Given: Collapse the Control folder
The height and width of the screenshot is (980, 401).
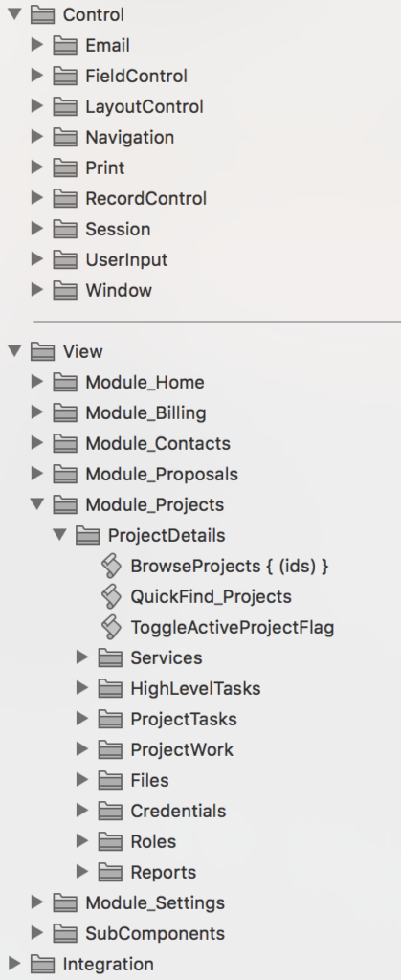Looking at the screenshot, I should point(14,14).
